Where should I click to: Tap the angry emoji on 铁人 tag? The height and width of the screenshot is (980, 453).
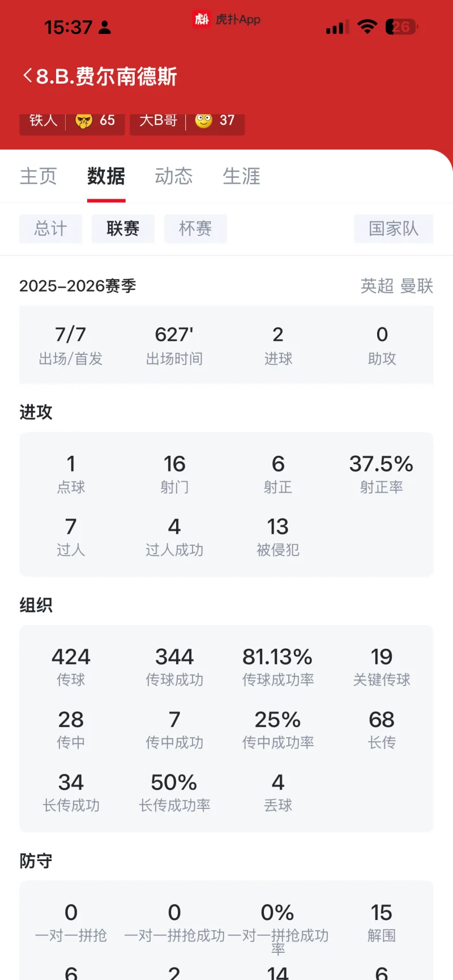click(84, 120)
